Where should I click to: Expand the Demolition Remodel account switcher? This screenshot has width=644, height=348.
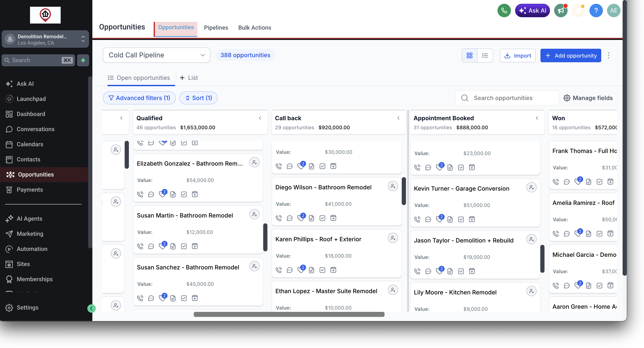[45, 39]
